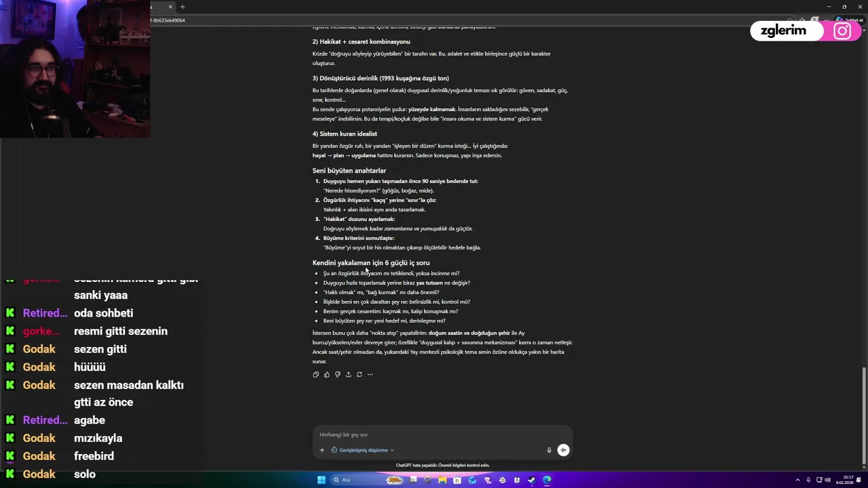Click the thumbs-down bad response icon
Screen dimensions: 868x488
click(338, 374)
